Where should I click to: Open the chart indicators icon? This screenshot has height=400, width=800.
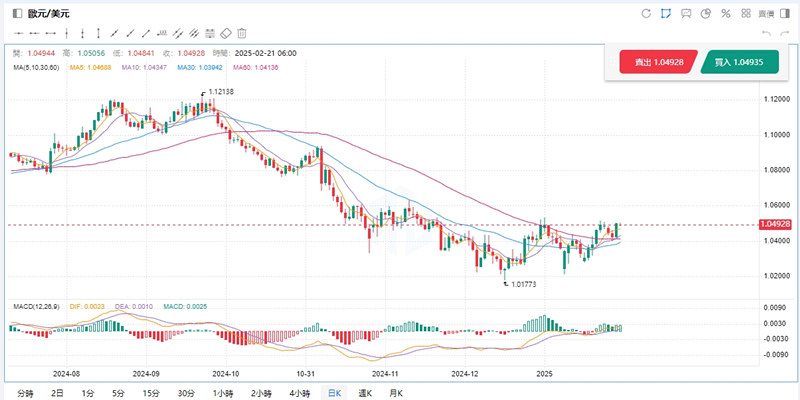(x=686, y=13)
